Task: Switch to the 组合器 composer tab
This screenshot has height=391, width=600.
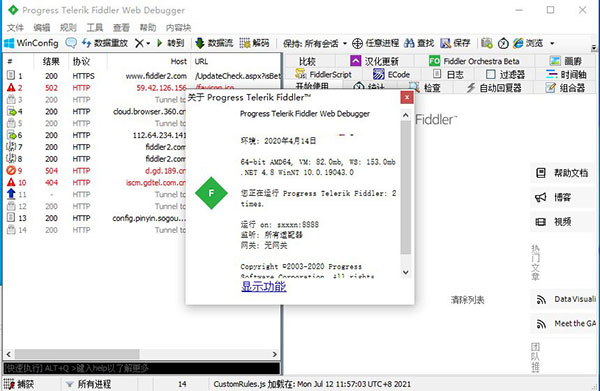Action: tap(566, 88)
